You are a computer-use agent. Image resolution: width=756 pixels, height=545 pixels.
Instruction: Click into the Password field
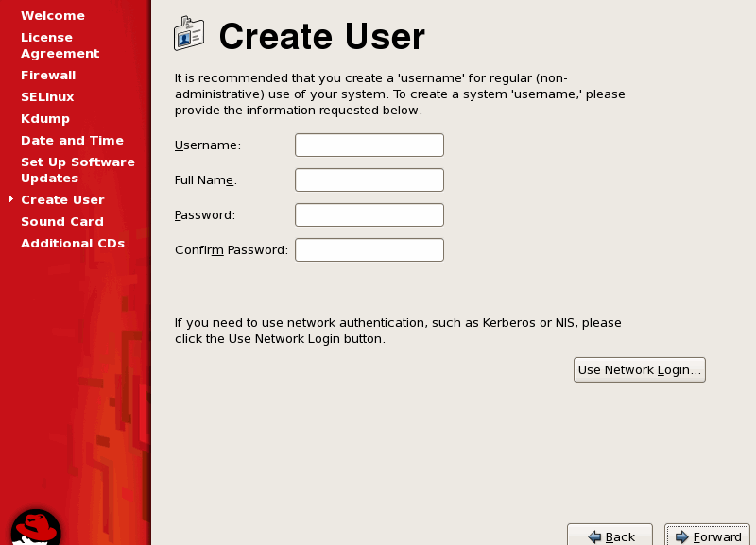tap(369, 214)
